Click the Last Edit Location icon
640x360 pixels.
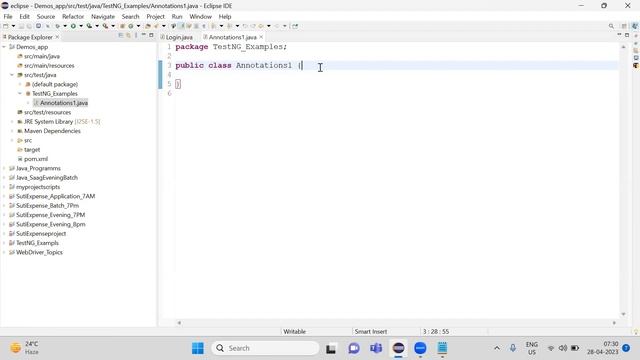[245, 26]
